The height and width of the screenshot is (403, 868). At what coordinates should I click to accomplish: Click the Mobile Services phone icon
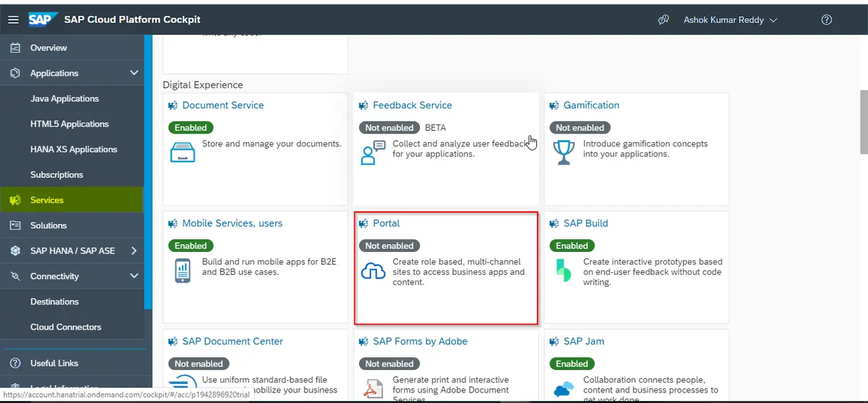pyautogui.click(x=183, y=270)
